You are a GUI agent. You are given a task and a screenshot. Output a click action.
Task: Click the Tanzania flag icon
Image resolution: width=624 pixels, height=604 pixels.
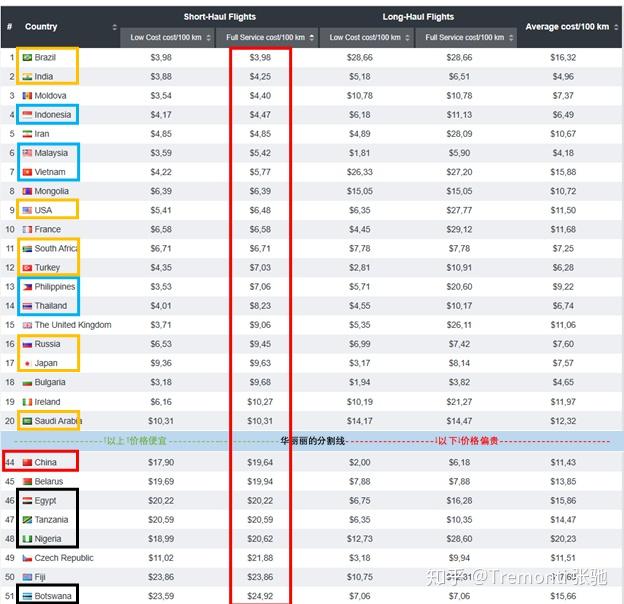[x=27, y=520]
